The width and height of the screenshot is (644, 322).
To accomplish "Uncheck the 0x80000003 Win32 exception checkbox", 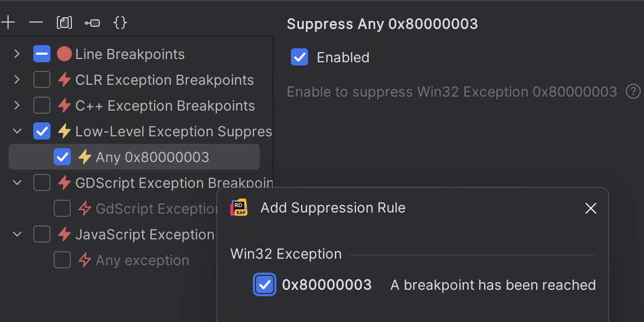I will coord(265,285).
